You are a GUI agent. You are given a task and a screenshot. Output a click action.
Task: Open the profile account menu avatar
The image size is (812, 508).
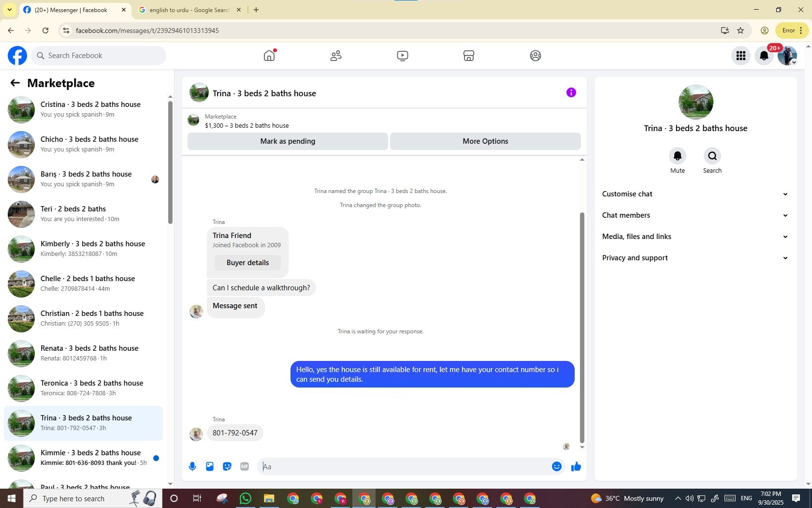tap(787, 56)
